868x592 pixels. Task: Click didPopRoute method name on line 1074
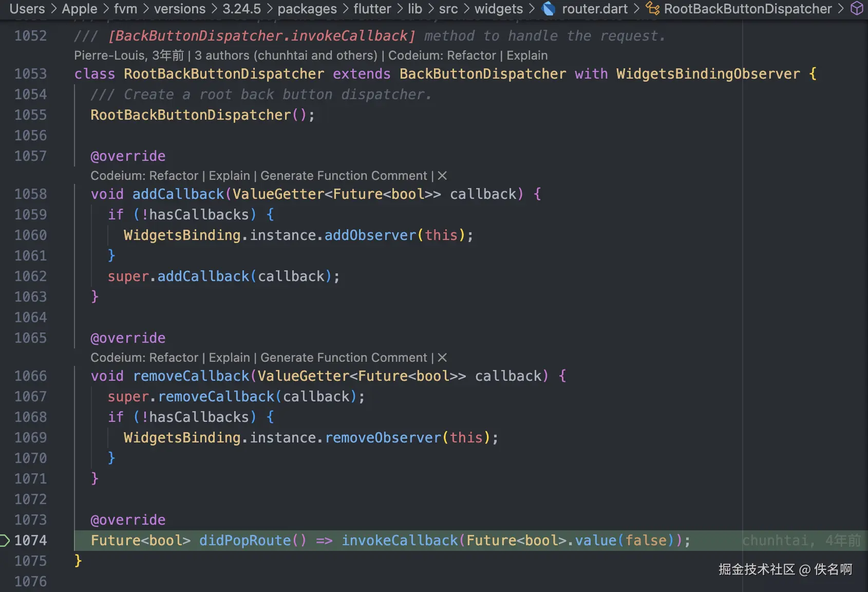pos(245,541)
